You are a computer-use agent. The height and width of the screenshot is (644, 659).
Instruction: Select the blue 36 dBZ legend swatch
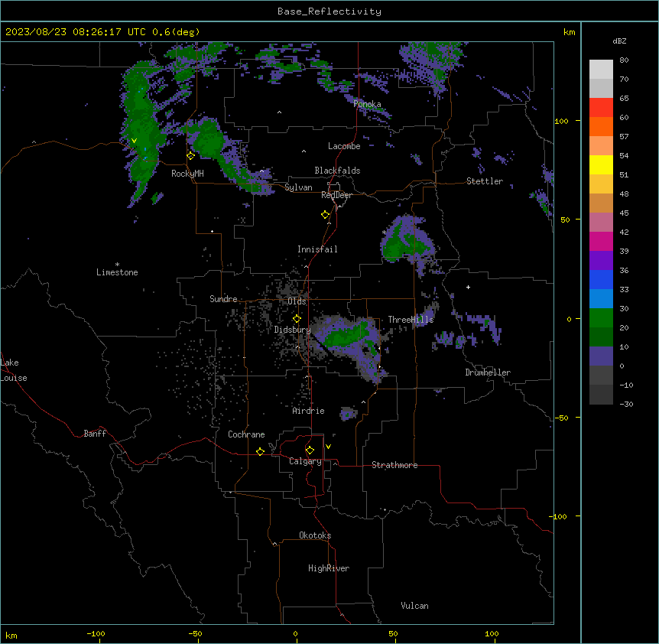coord(601,279)
